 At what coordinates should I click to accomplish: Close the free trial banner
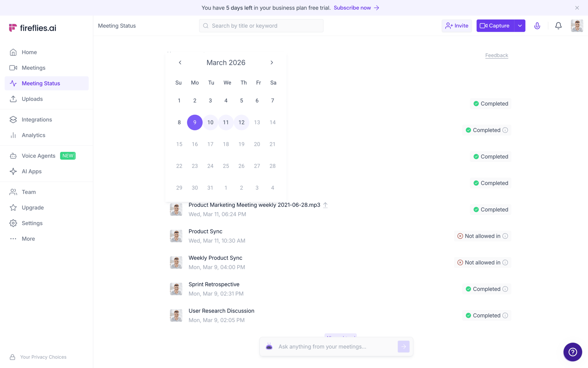point(577,8)
